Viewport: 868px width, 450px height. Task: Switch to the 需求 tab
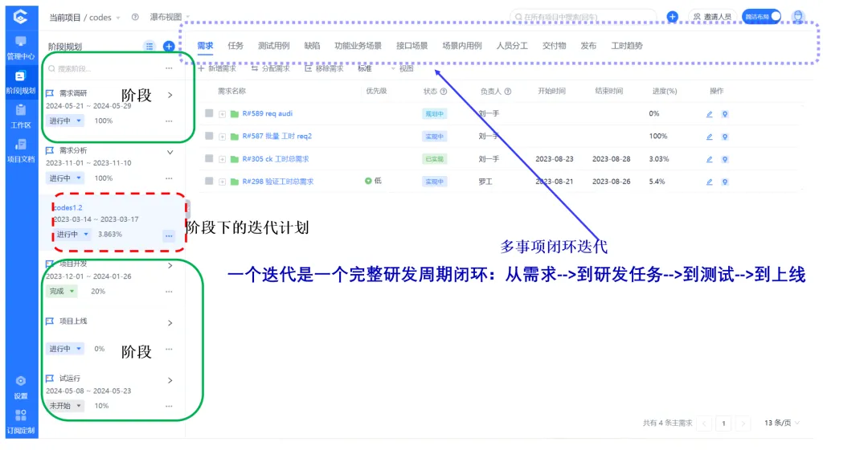(205, 45)
